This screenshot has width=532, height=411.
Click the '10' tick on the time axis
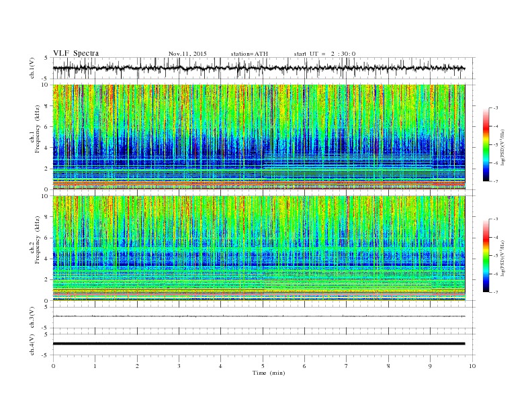tap(472, 366)
